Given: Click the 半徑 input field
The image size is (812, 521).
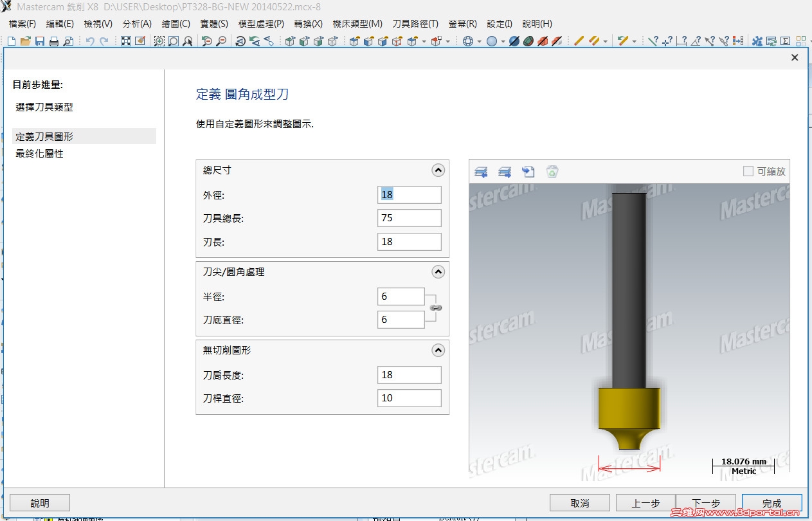Looking at the screenshot, I should [x=401, y=297].
